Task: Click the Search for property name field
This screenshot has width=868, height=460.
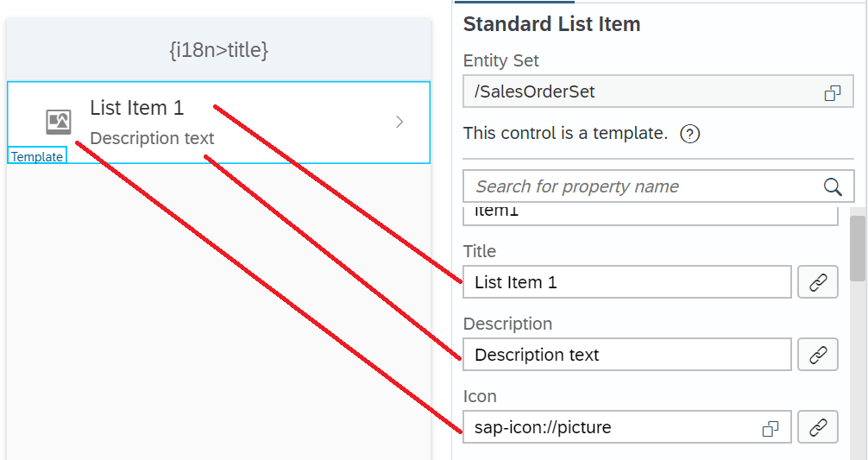Action: (638, 186)
